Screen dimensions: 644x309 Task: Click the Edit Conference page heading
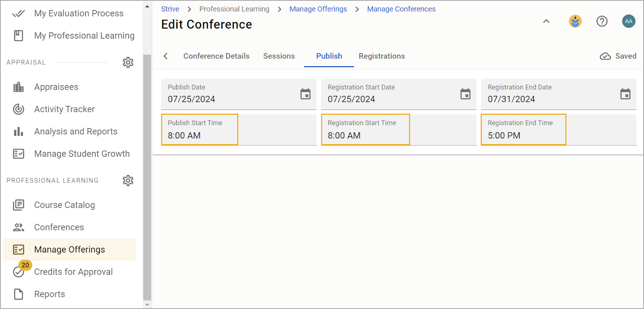pos(206,25)
